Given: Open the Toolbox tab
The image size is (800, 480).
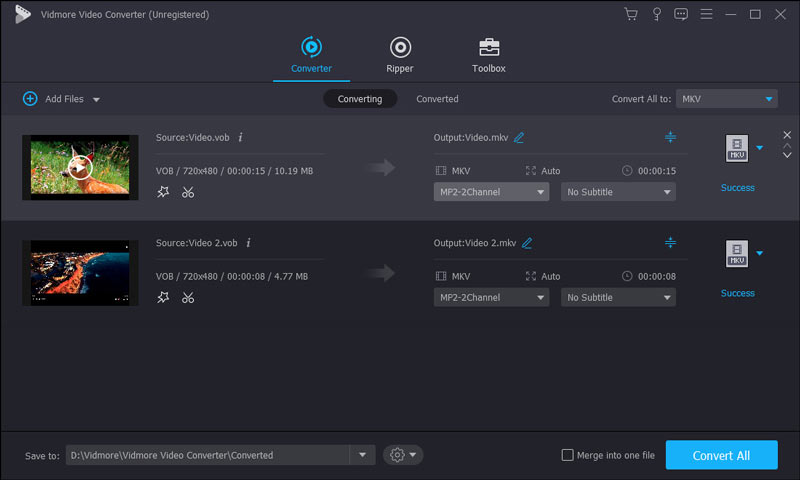Looking at the screenshot, I should pos(489,55).
